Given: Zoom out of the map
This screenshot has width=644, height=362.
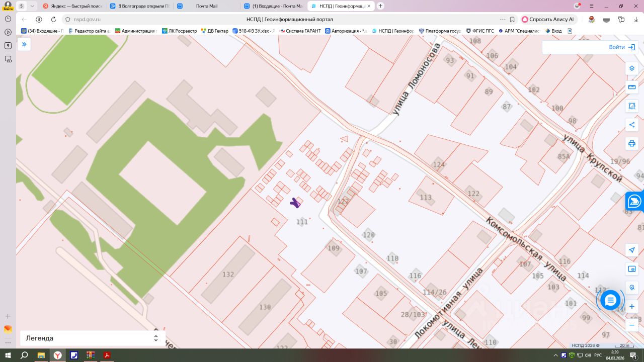Looking at the screenshot, I should 632,325.
